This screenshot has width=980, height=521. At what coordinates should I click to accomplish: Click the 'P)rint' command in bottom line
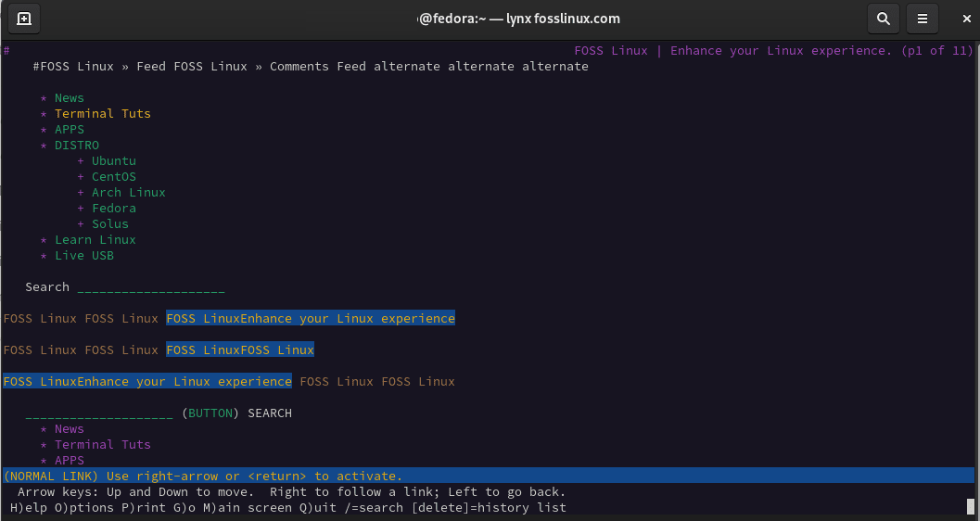[x=143, y=508]
